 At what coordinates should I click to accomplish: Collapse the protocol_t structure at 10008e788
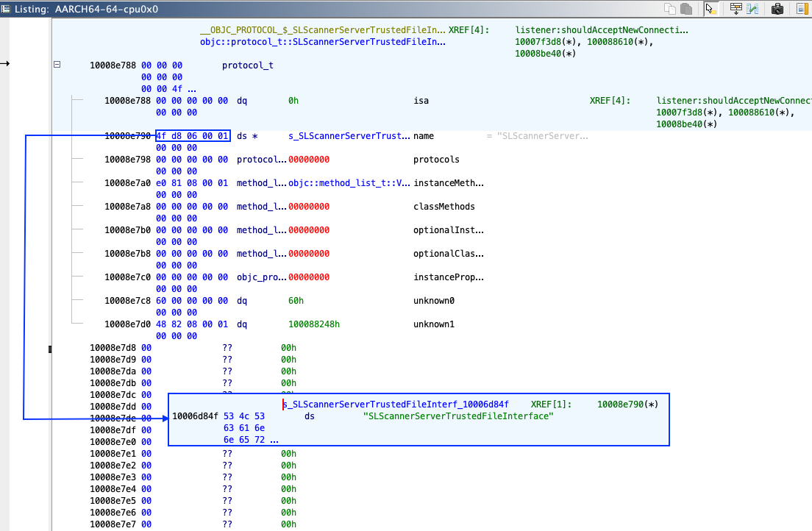click(57, 65)
